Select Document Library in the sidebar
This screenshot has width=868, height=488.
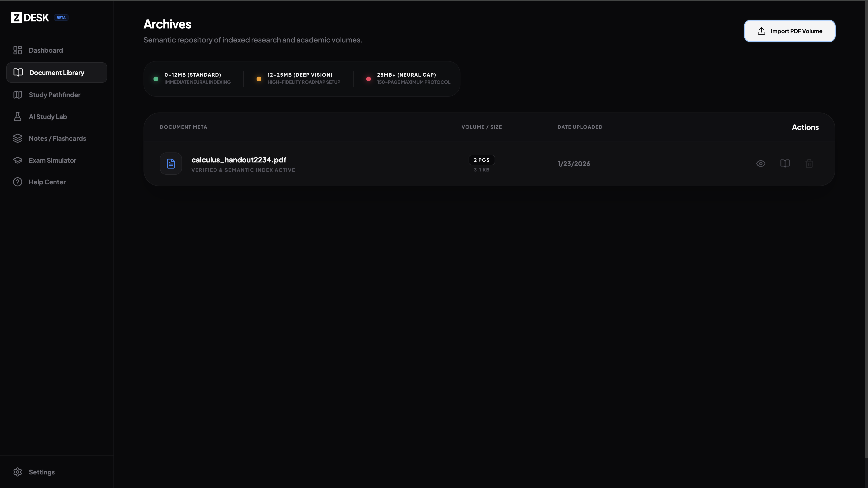coord(57,73)
